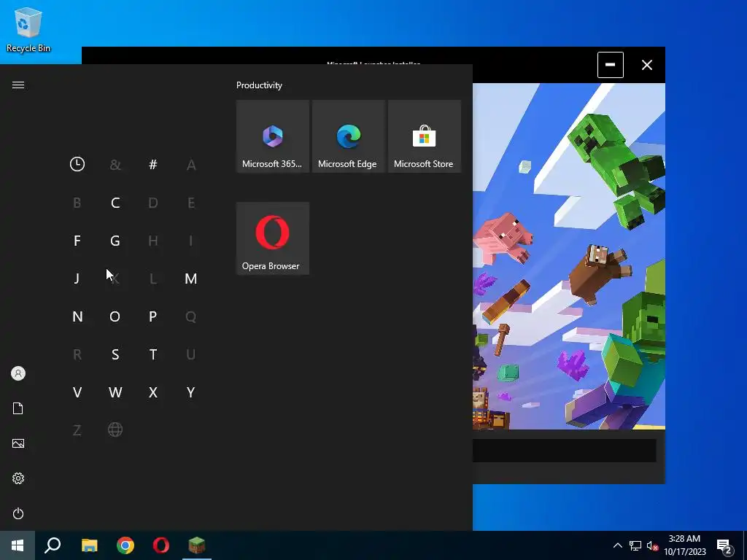Select letter T in the alphabet grid

coord(153,354)
